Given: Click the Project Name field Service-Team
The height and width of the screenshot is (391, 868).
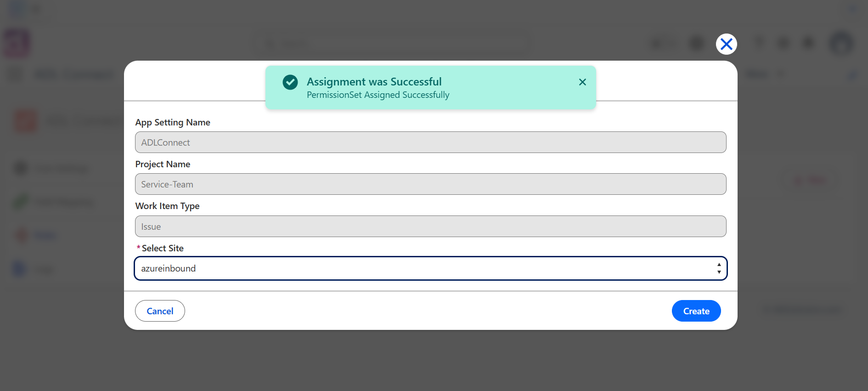Looking at the screenshot, I should pyautogui.click(x=430, y=184).
